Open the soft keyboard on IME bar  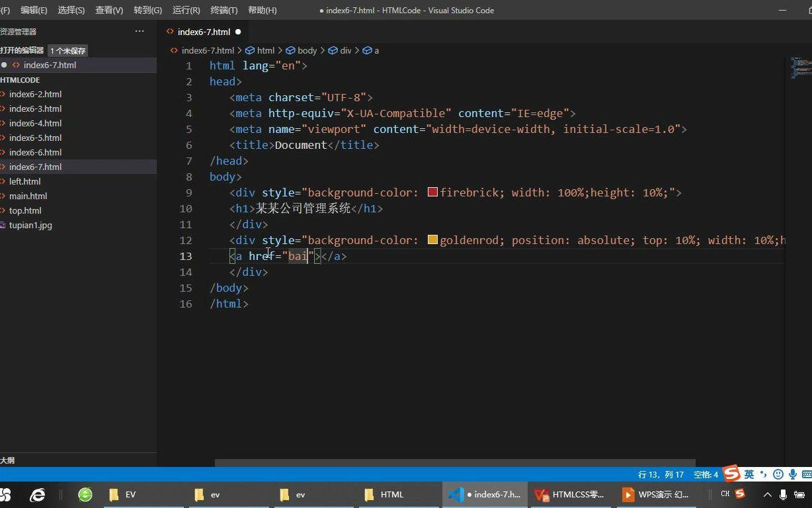(x=807, y=474)
